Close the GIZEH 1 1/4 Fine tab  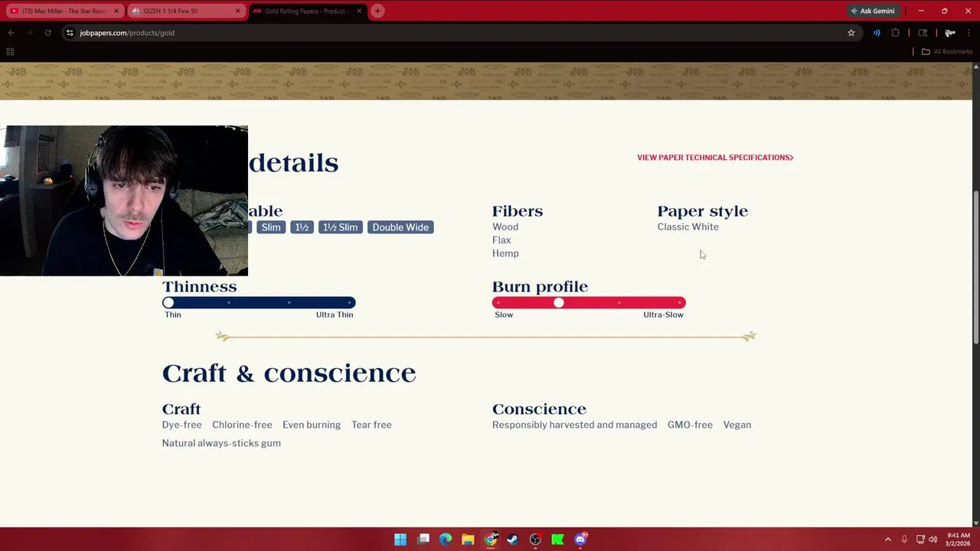(237, 11)
